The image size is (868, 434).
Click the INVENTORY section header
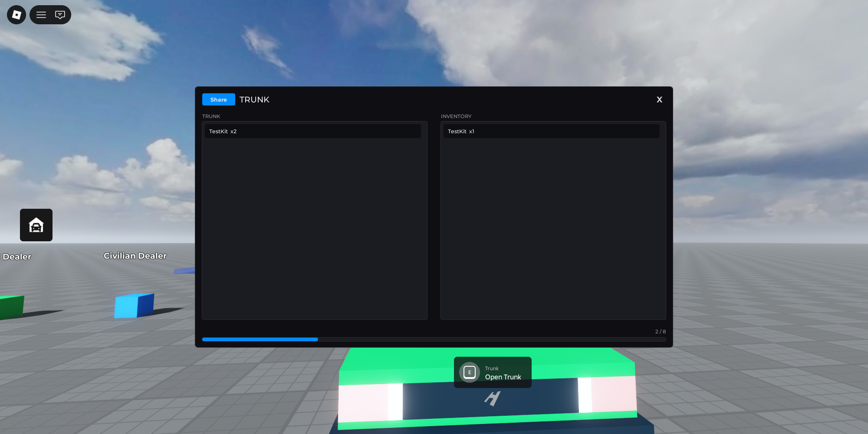(456, 116)
